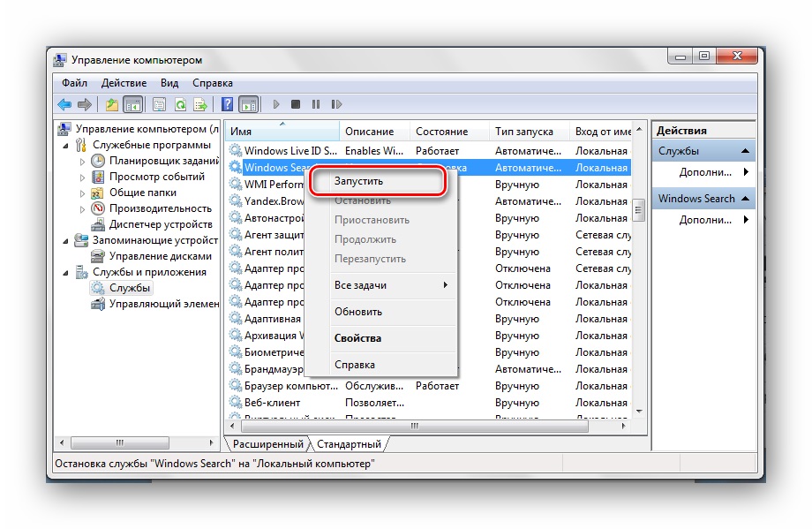Image resolution: width=812 pixels, height=529 pixels.
Task: Collapse Службы section in Действия pane
Action: (x=745, y=151)
